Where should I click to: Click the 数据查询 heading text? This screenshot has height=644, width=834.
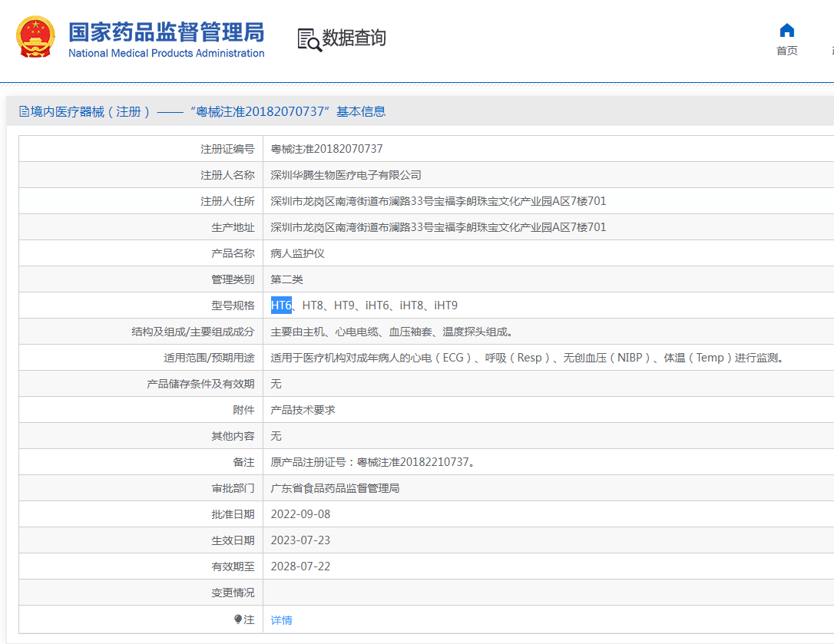coord(354,38)
